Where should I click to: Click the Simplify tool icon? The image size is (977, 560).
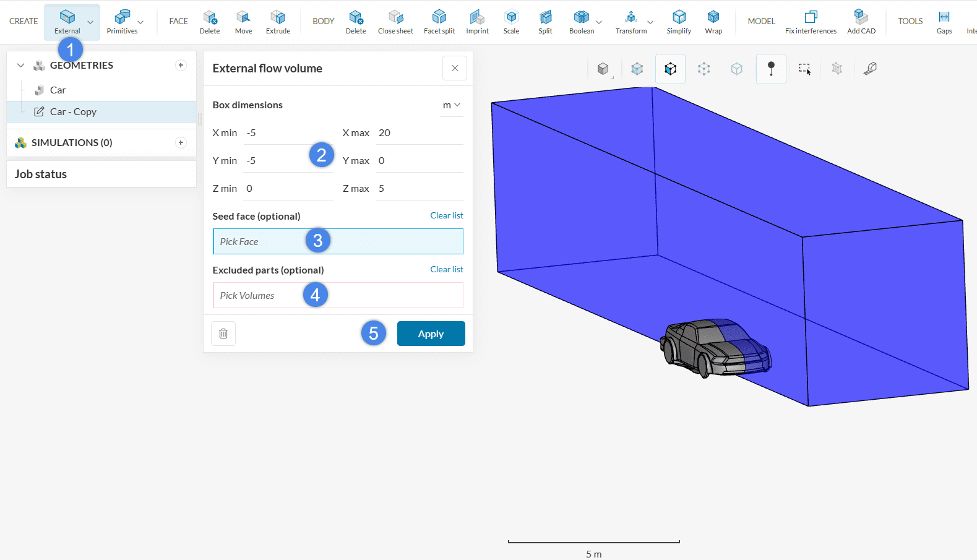tap(679, 22)
